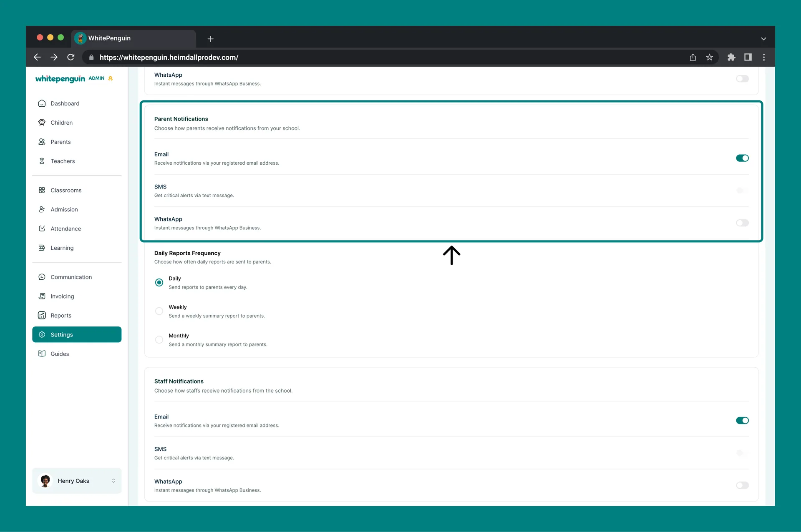Screen dimensions: 801x532
Task: Click the Parents people icon
Action: click(x=42, y=142)
